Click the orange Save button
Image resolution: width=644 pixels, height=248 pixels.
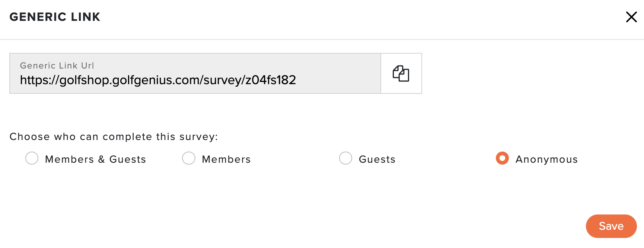click(x=611, y=226)
